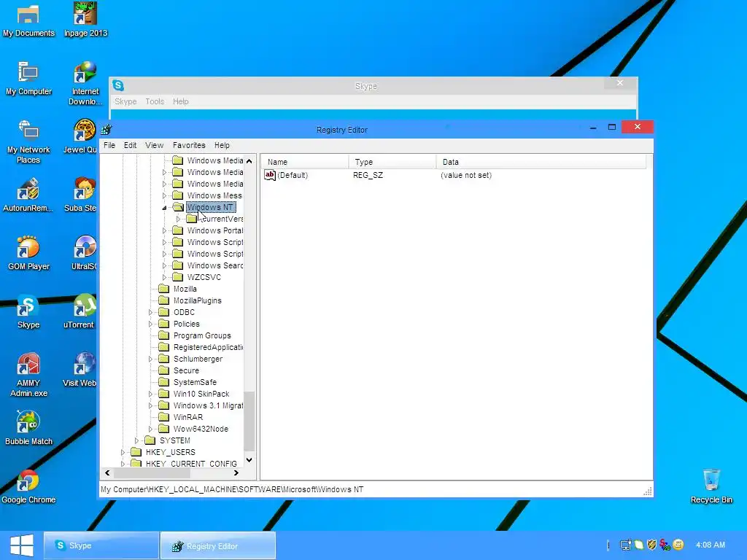Open the View menu in Registry Editor
747x560 pixels.
pos(155,145)
